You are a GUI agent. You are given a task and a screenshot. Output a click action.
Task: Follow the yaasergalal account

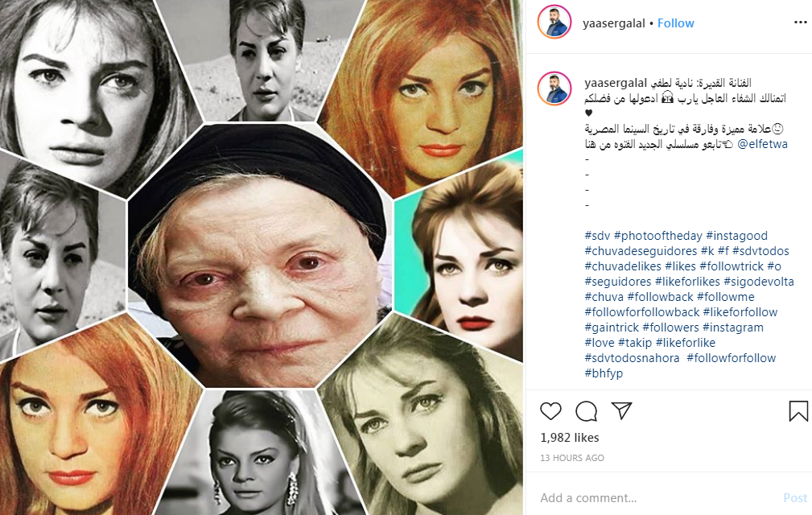click(x=675, y=23)
